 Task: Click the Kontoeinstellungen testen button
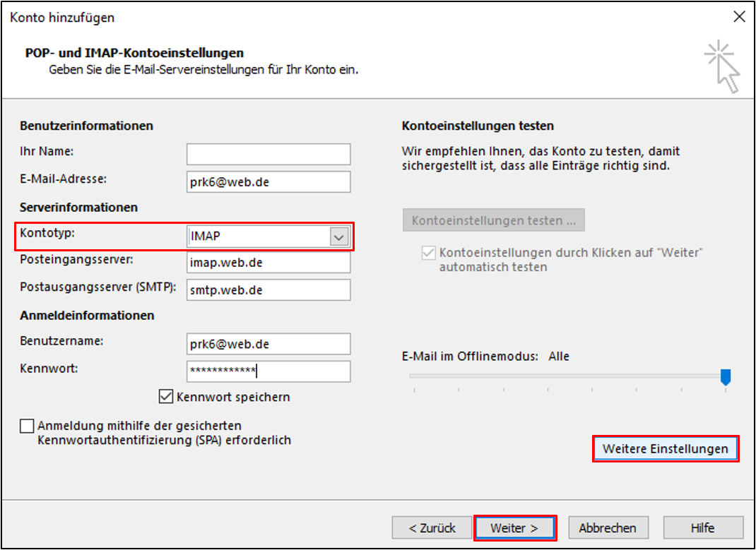point(493,220)
